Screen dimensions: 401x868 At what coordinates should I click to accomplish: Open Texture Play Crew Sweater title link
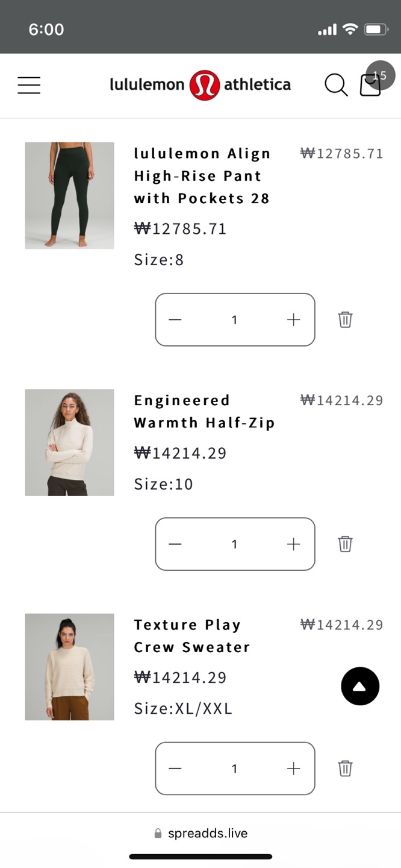tap(191, 636)
